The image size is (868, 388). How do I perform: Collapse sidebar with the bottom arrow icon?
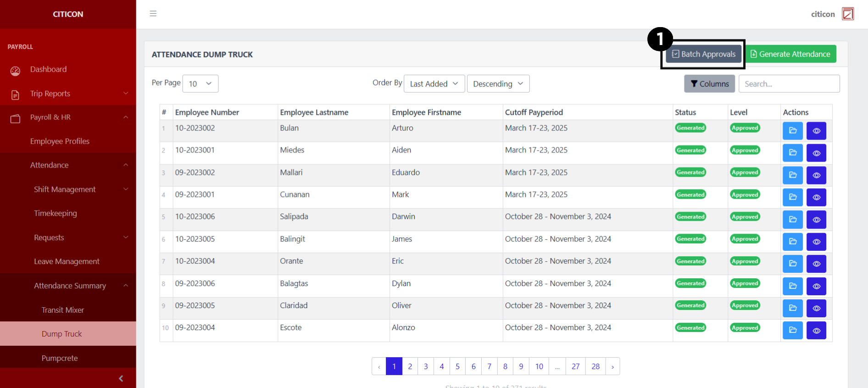coord(121,378)
